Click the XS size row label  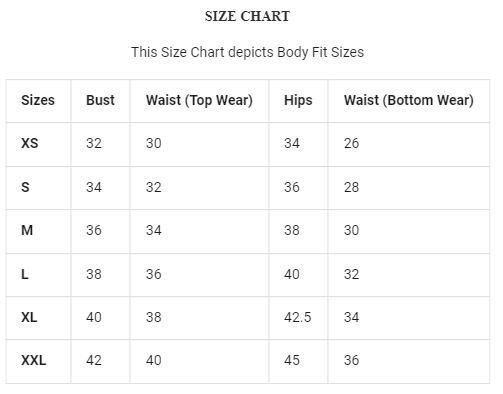[30, 143]
